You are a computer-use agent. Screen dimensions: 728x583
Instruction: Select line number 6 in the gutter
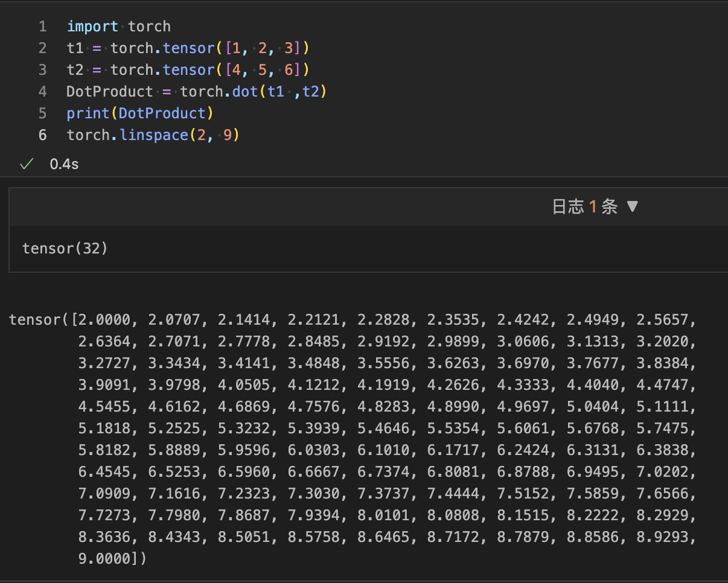42,135
